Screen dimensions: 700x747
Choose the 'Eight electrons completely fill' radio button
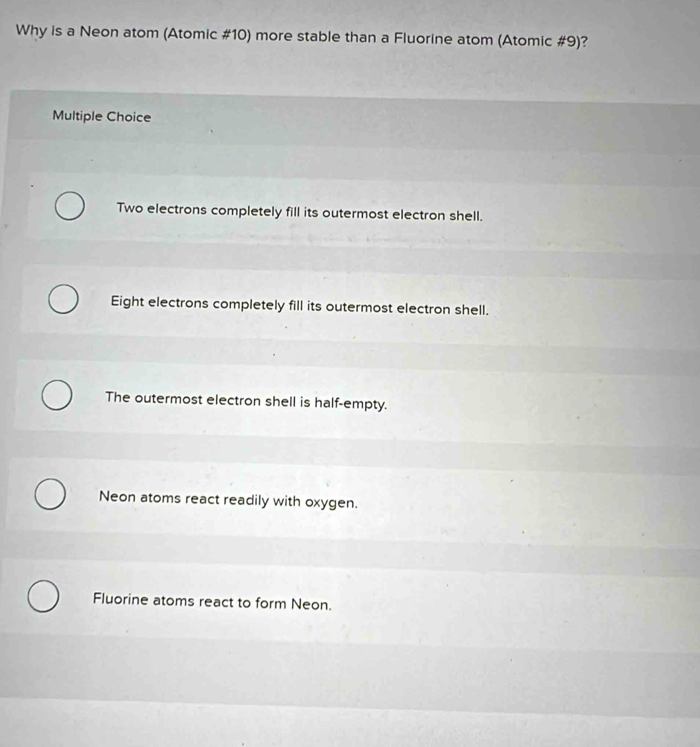tap(62, 301)
